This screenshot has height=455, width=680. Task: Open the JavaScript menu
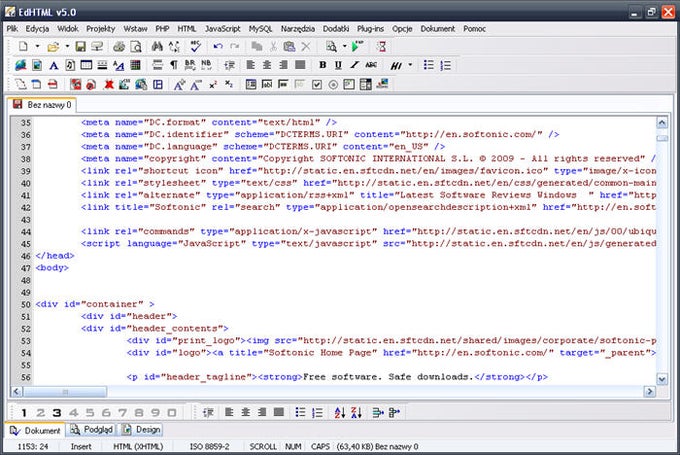222,29
